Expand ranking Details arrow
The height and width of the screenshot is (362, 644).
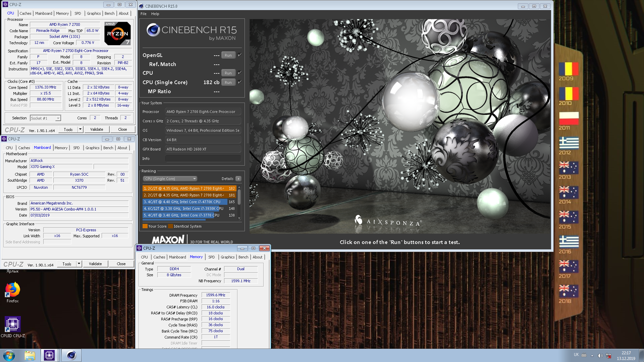click(x=238, y=179)
